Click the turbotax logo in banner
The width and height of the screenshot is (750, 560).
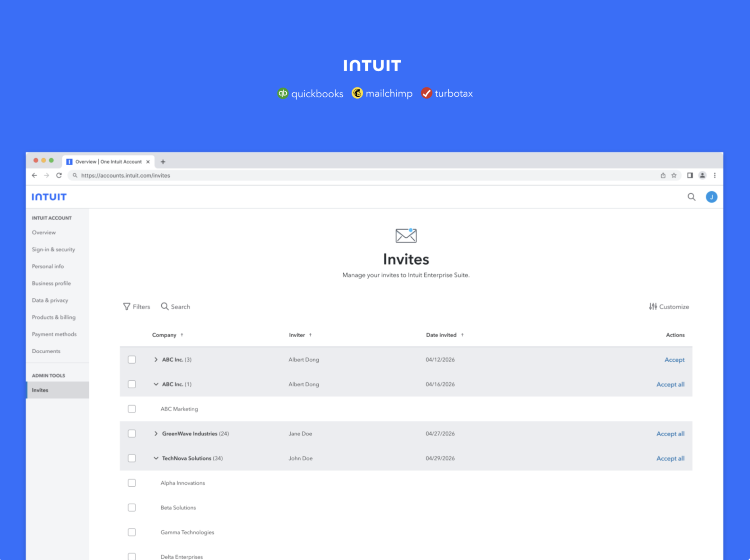pyautogui.click(x=447, y=93)
